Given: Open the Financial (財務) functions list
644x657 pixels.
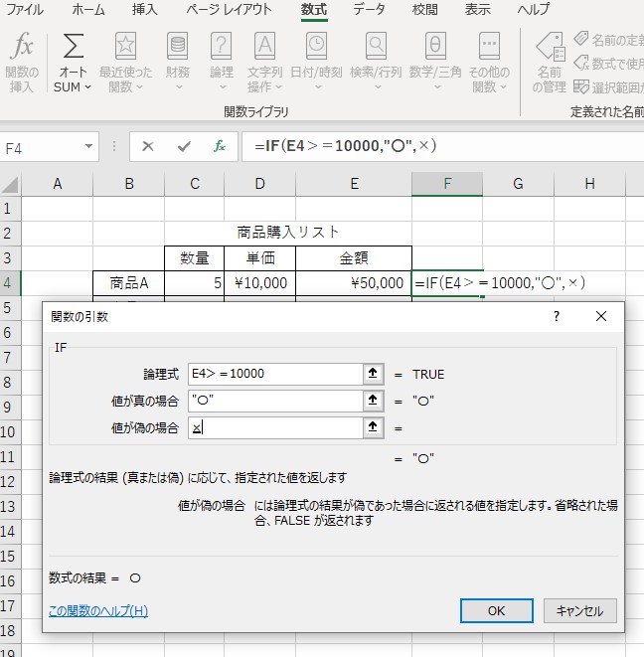Looking at the screenshot, I should coord(178,61).
